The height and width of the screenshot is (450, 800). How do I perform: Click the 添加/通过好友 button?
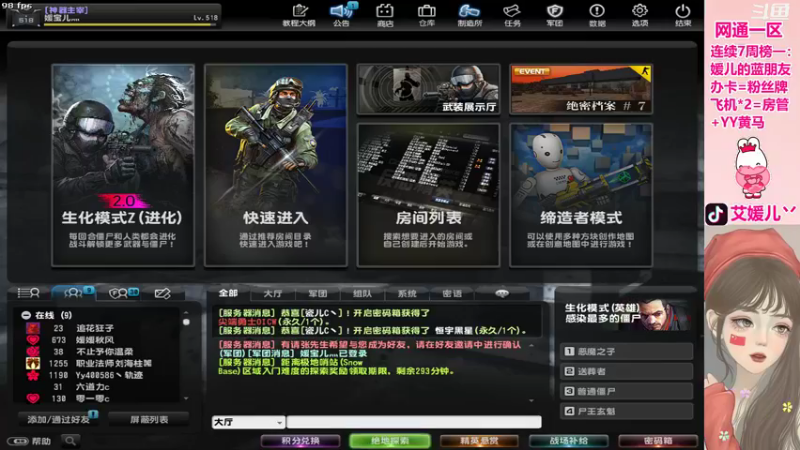coord(58,419)
